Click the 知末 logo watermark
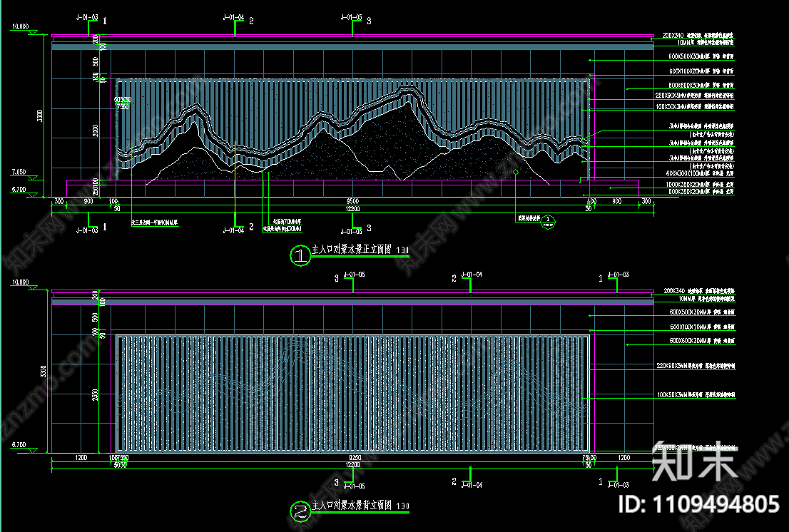789x532 pixels. [696, 461]
